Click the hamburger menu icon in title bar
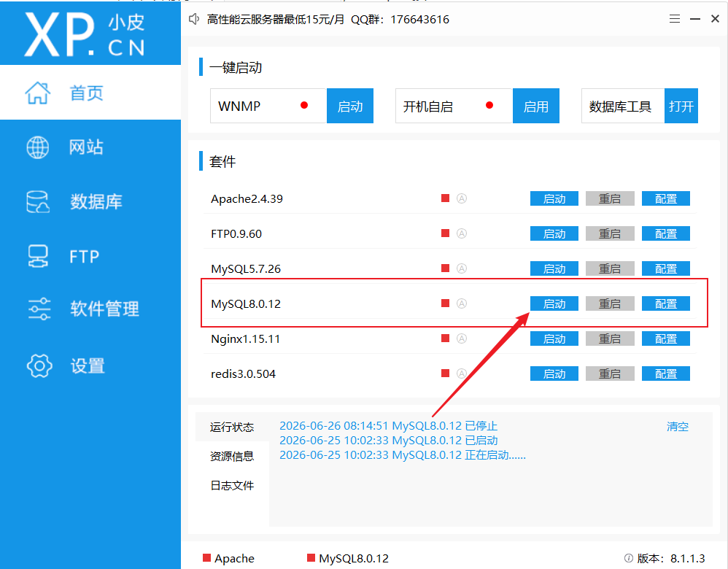Viewport: 728px width, 569px height. pyautogui.click(x=675, y=18)
